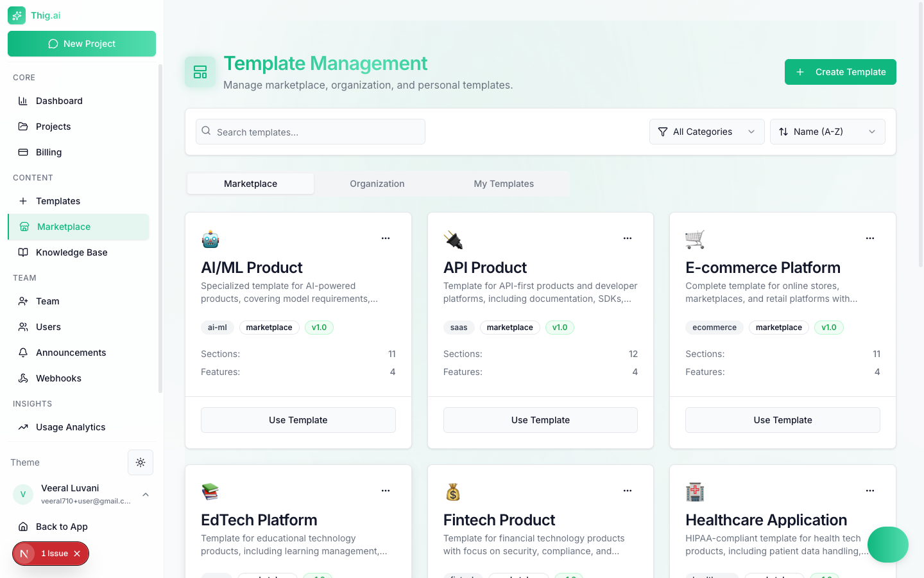Open the options menu on AI/ML Product card
The width and height of the screenshot is (924, 578).
(x=386, y=238)
